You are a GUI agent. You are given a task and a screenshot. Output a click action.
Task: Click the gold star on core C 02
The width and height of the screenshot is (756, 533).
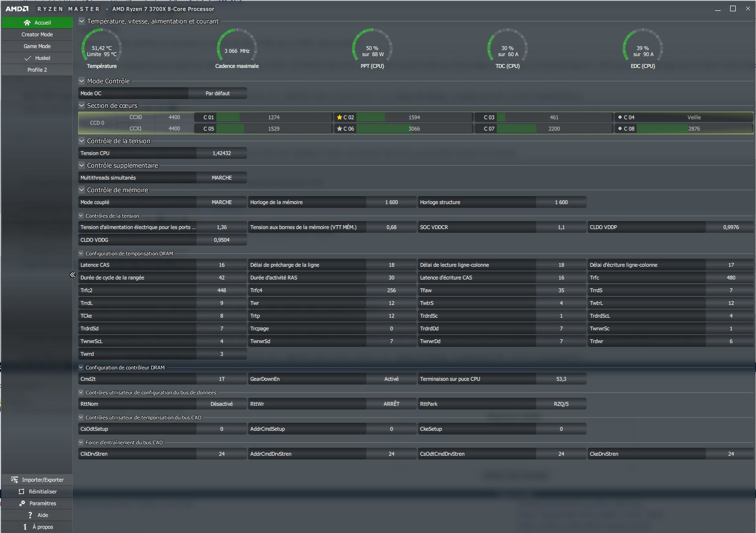coord(339,117)
